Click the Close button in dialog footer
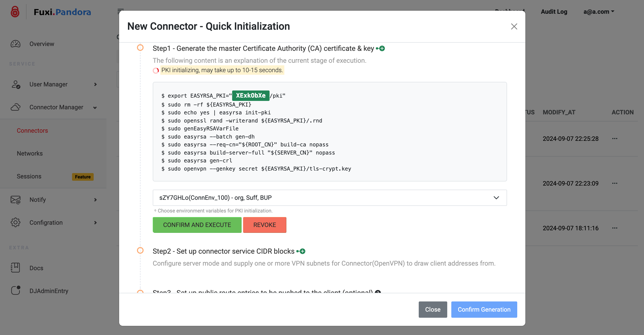The image size is (644, 335). coord(433,310)
